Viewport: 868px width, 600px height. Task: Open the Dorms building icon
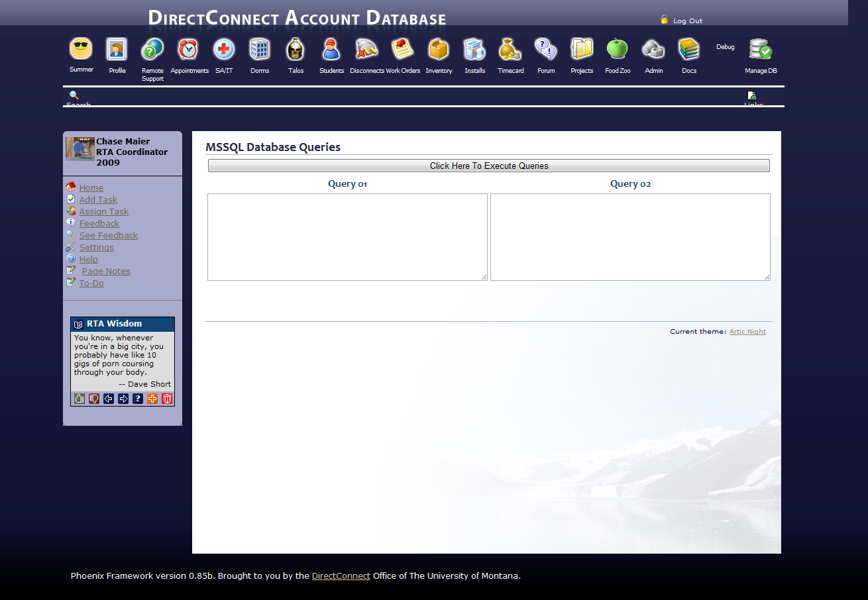[260, 49]
